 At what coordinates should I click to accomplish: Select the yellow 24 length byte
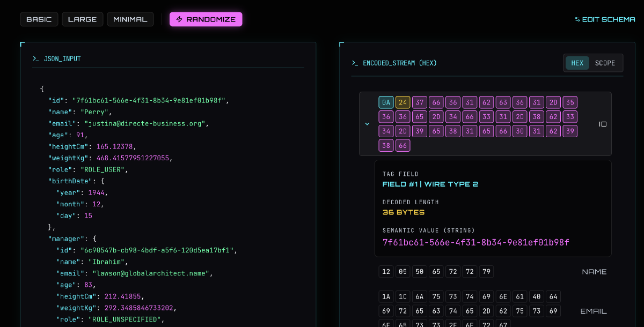tap(402, 102)
